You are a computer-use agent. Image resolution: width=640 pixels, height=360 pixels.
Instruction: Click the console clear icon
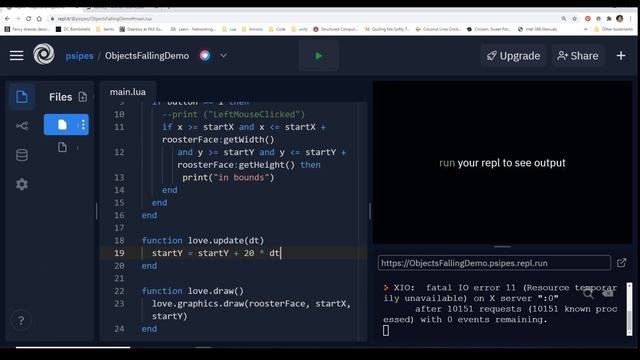coord(608,293)
